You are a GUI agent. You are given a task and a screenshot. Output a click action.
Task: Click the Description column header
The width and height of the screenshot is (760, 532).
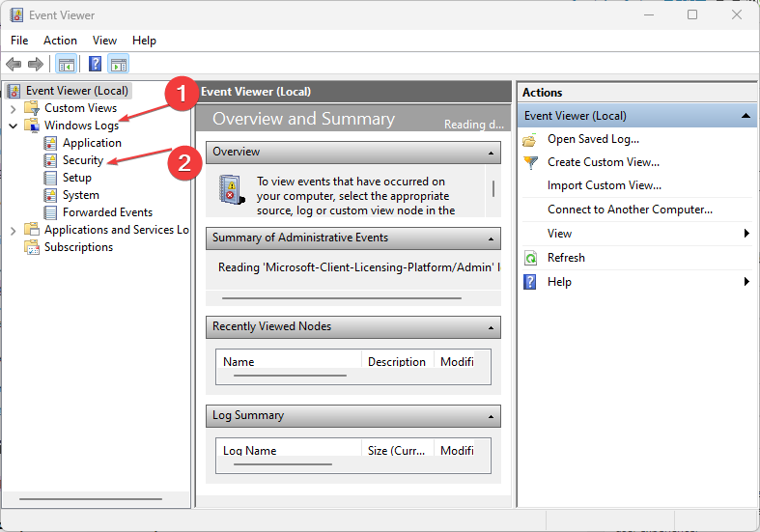(x=398, y=361)
